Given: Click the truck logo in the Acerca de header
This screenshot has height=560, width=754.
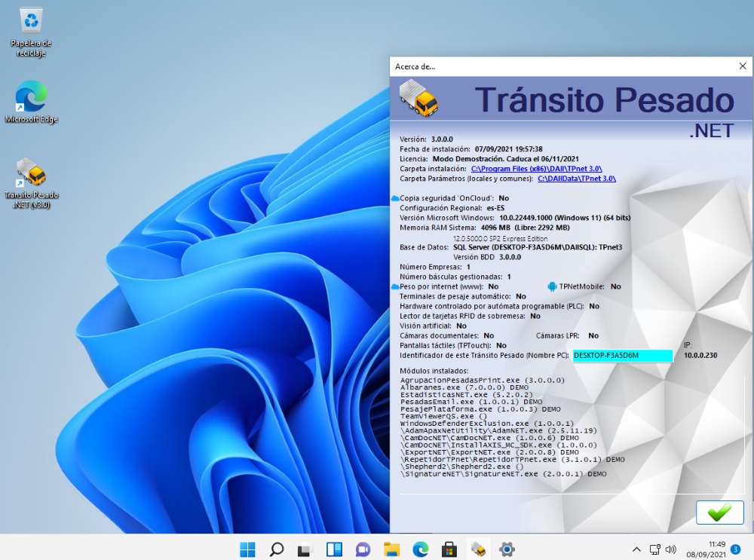Looking at the screenshot, I should (418, 98).
